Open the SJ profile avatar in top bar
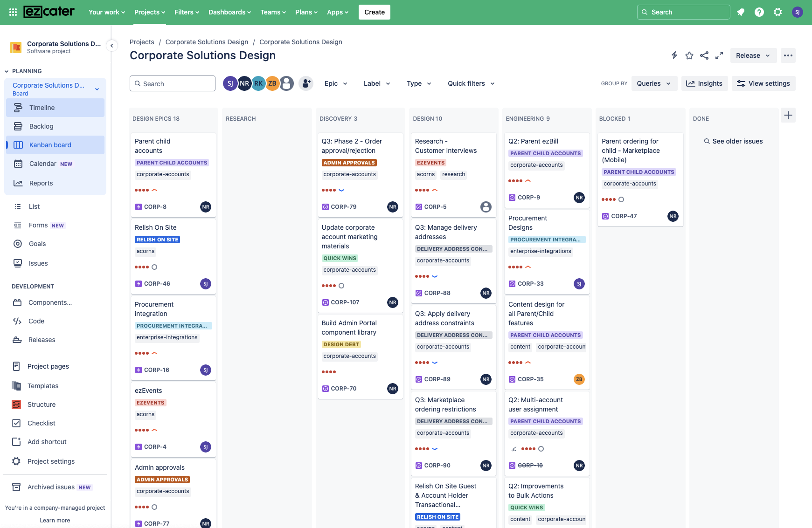 point(798,12)
